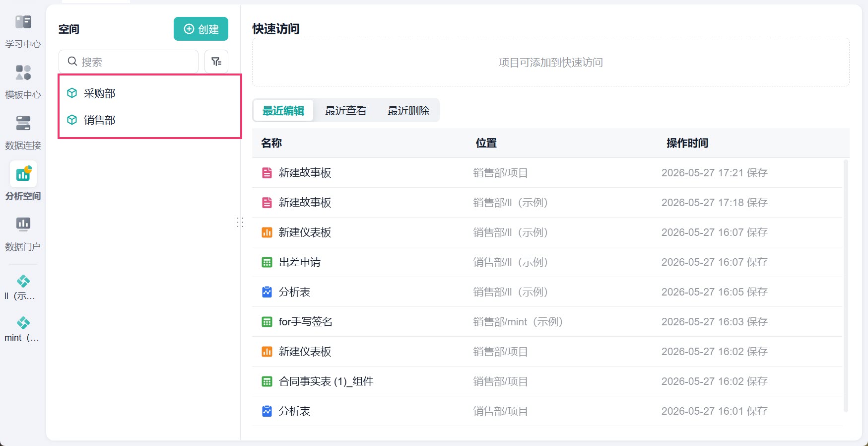This screenshot has height=446, width=868.
Task: Select the 最近编辑 tab
Action: pyautogui.click(x=283, y=111)
